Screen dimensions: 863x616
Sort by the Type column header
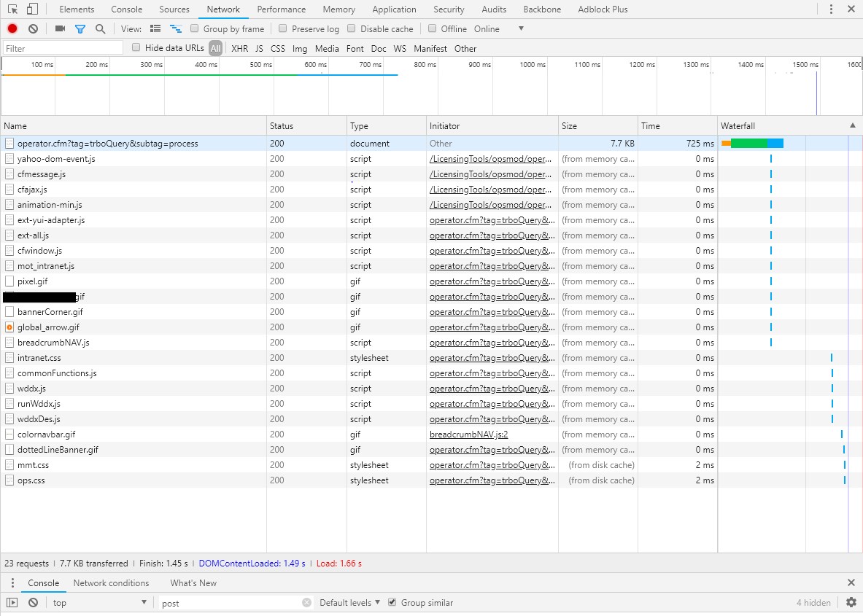coord(387,126)
